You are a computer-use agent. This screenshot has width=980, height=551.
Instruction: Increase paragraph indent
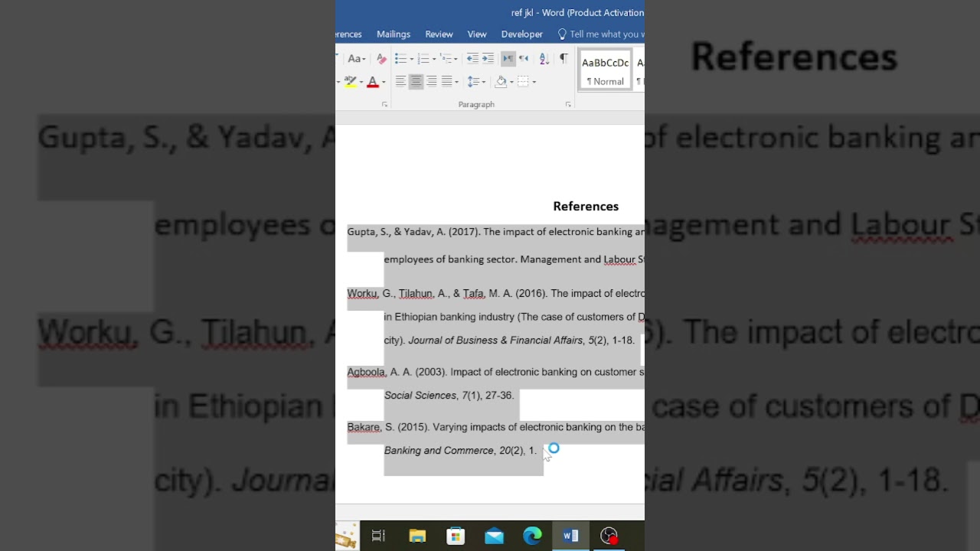click(x=488, y=59)
